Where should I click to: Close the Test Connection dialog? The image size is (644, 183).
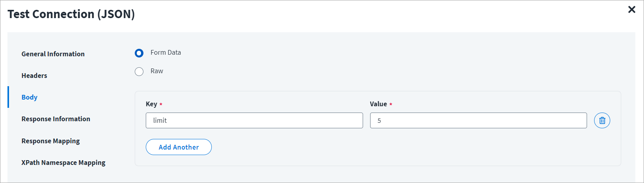[x=632, y=9]
